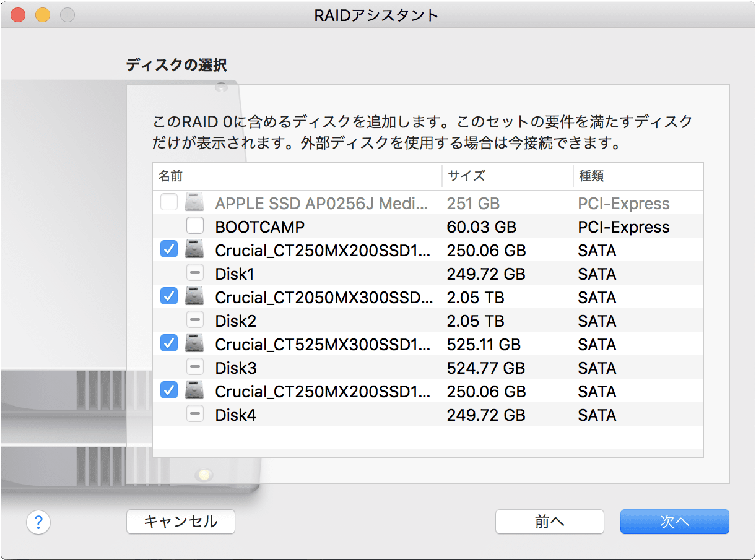Click PCI-Express type in BOOTCAMP row

coord(624,227)
